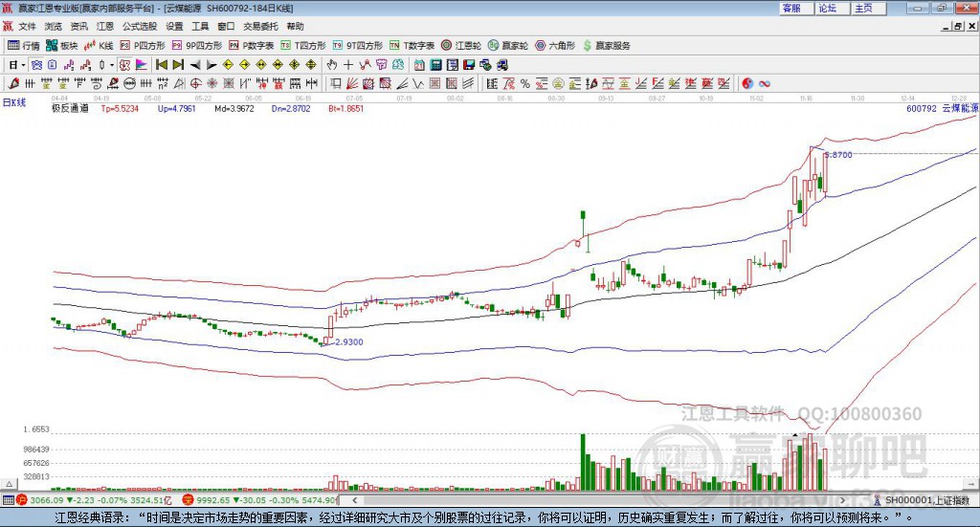Open the 六角形 hexagon tool
The width and height of the screenshot is (980, 527).
click(x=555, y=46)
